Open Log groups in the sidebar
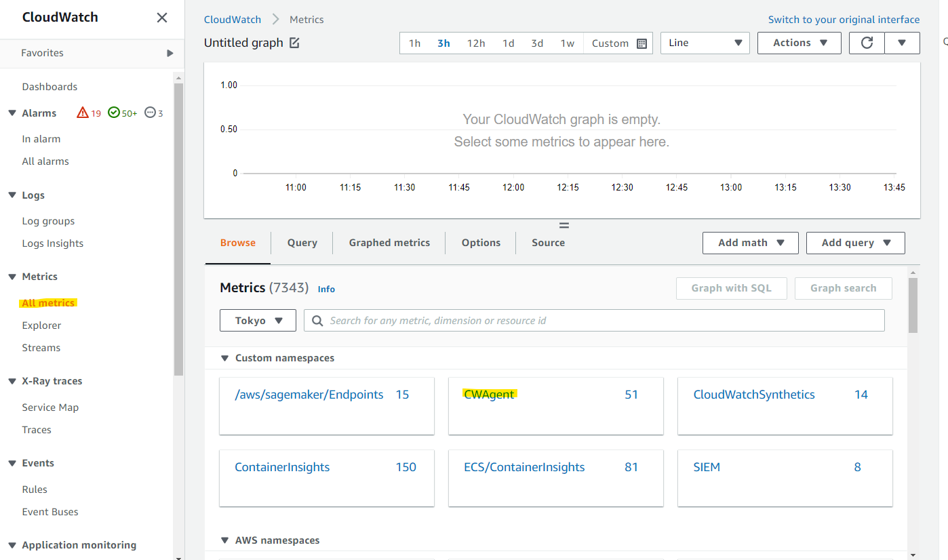This screenshot has width=948, height=560. (x=48, y=221)
